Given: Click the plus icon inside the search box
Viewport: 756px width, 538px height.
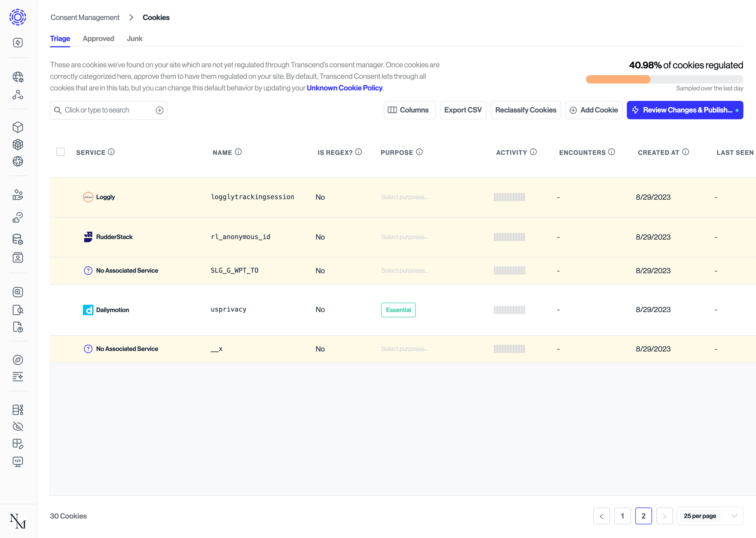Looking at the screenshot, I should (159, 110).
